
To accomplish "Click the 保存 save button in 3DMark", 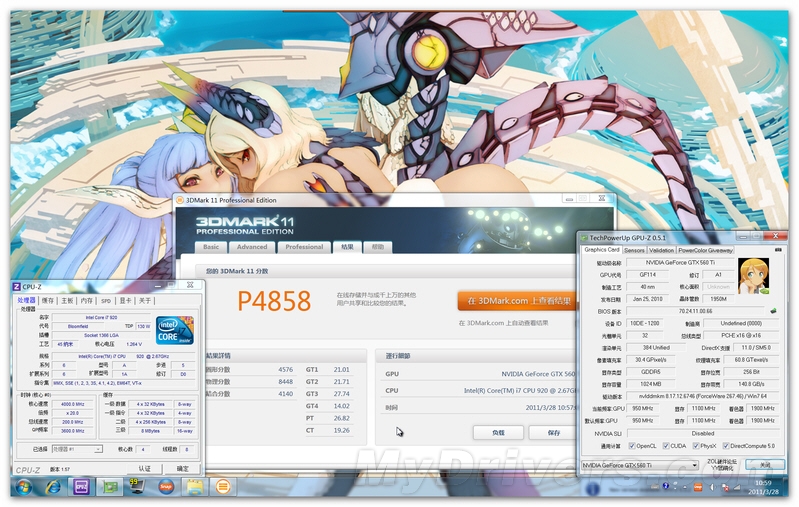I will [x=554, y=432].
